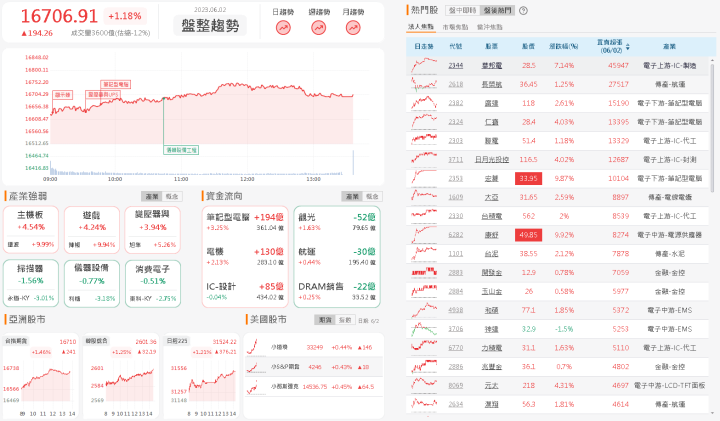Click 航運 -30億 fund flow entry
This screenshot has width=720, height=421.
337,257
